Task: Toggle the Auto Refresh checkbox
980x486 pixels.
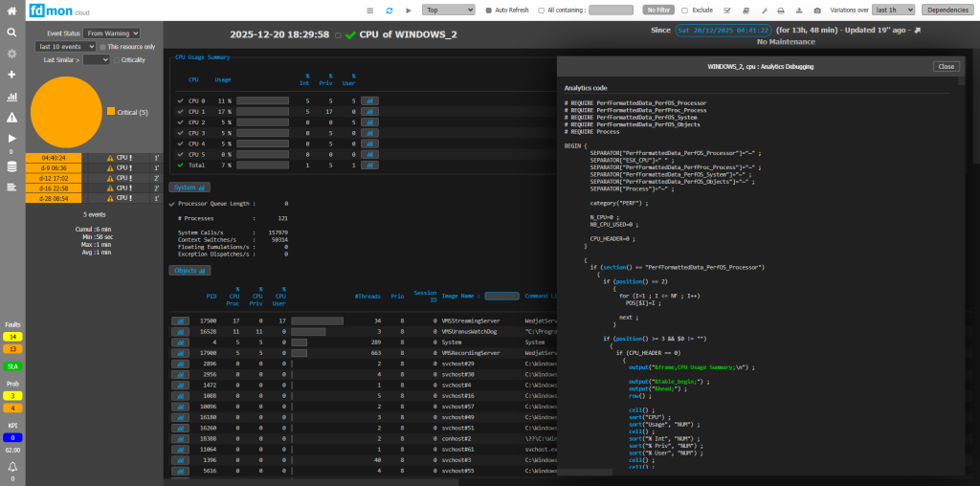Action: (x=488, y=10)
